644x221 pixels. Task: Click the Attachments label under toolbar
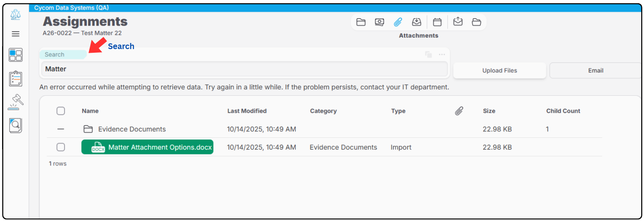[x=418, y=35]
